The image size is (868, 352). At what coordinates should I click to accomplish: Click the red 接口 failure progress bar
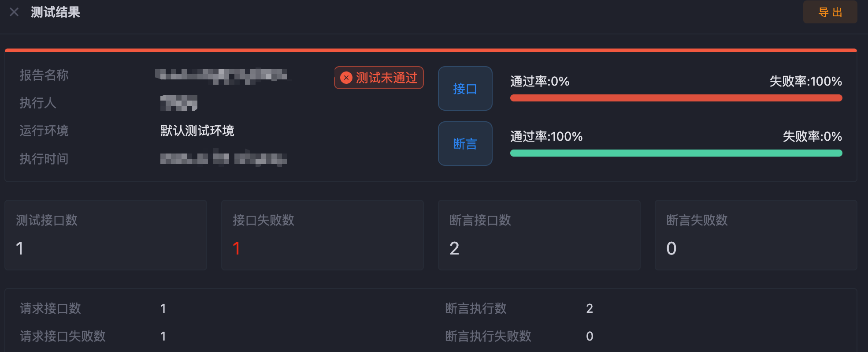point(676,98)
